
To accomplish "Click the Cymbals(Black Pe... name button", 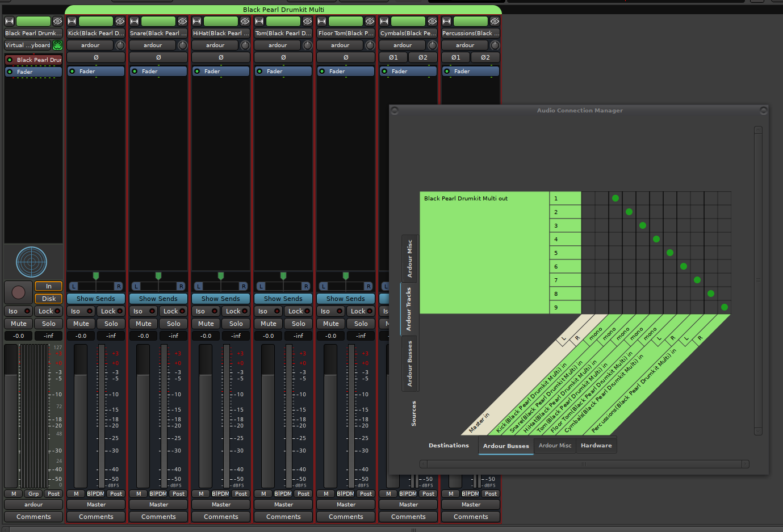I will coord(408,33).
